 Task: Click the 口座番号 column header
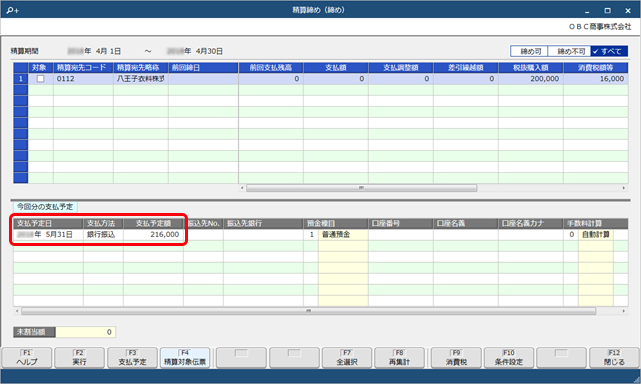pos(401,224)
